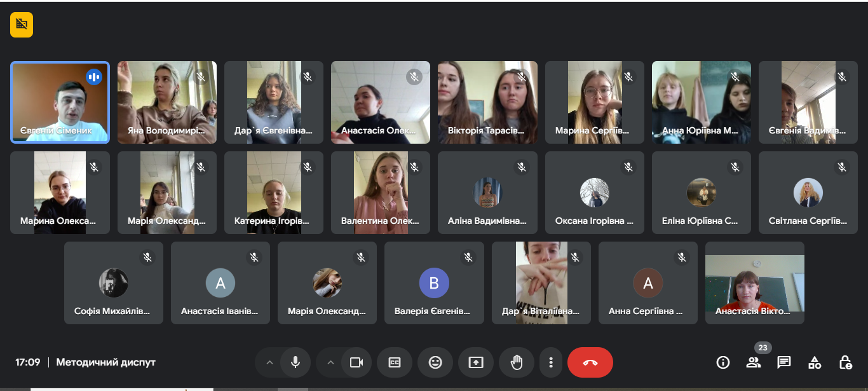The width and height of the screenshot is (868, 391).
Task: Toggle the microphone button
Action: [295, 362]
